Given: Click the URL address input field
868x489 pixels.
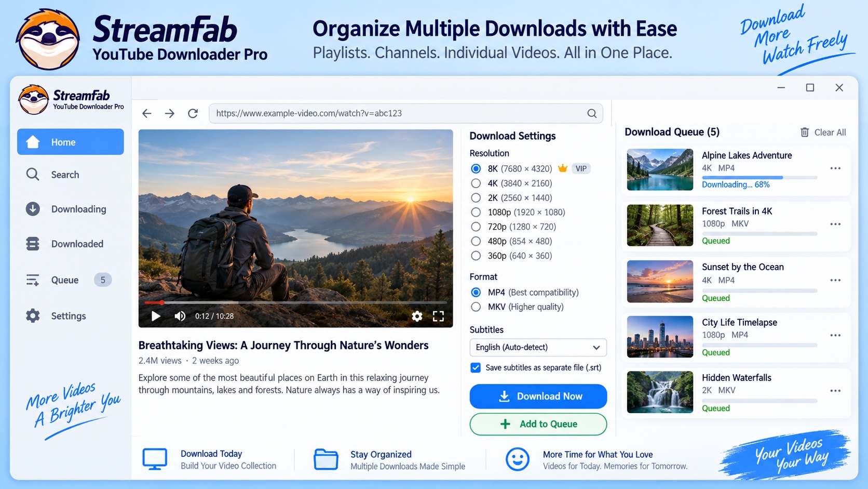Looking at the screenshot, I should pos(405,113).
